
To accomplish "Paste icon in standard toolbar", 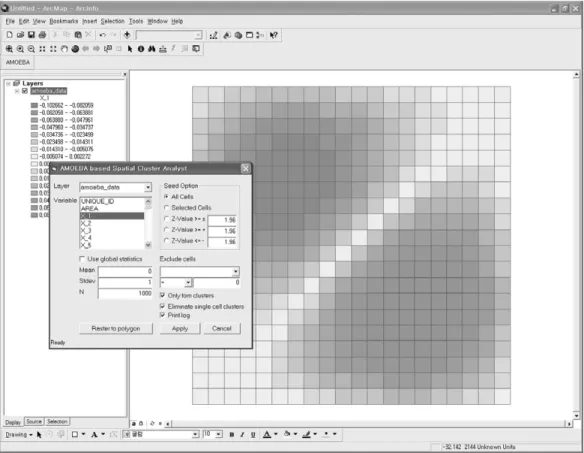I will point(78,35).
